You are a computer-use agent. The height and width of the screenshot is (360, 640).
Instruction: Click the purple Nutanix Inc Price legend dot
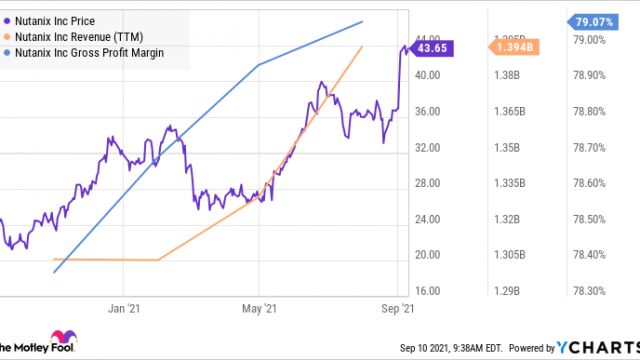coord(7,21)
